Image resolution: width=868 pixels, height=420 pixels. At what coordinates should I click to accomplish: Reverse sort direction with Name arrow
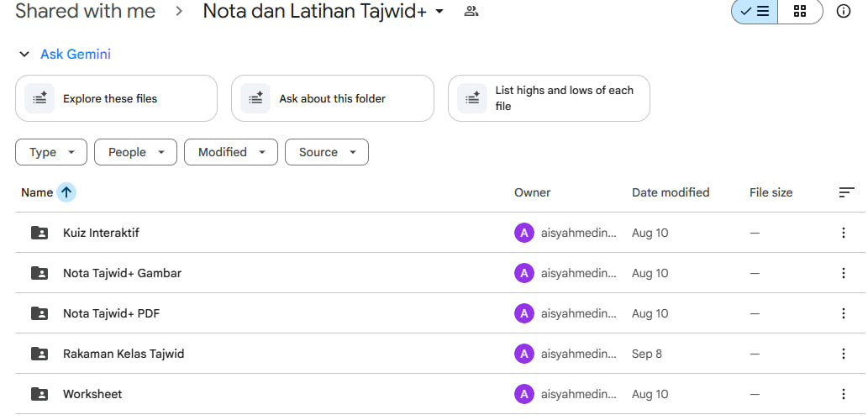pyautogui.click(x=66, y=192)
